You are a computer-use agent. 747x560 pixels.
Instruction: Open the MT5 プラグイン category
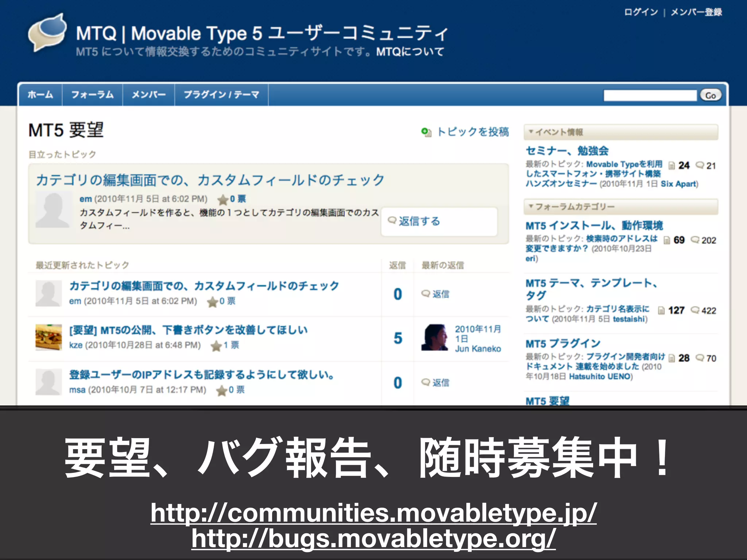(x=563, y=343)
